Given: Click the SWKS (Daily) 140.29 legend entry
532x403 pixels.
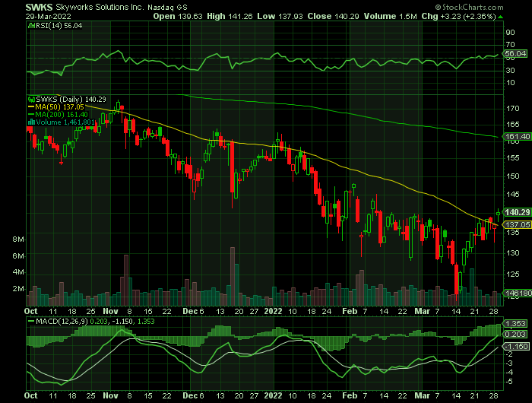Looking at the screenshot, I should coord(71,100).
